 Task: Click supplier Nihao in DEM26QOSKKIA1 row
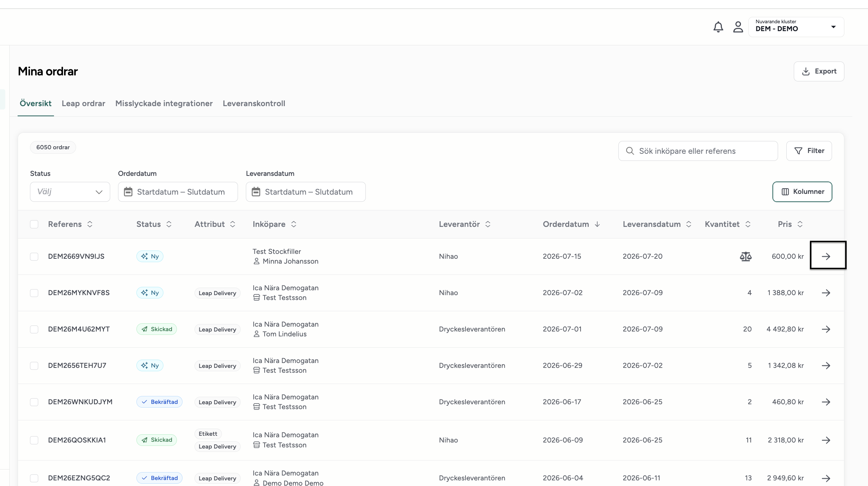pos(449,440)
